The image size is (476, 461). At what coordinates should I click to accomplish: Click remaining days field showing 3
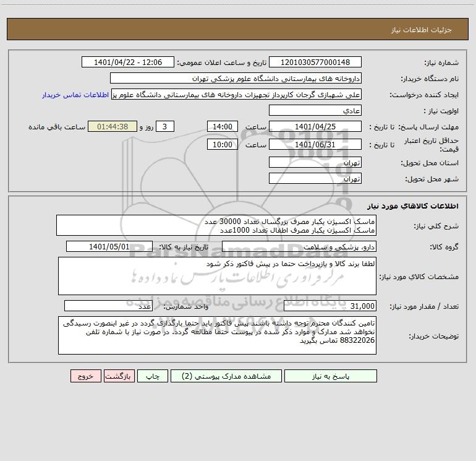165,127
